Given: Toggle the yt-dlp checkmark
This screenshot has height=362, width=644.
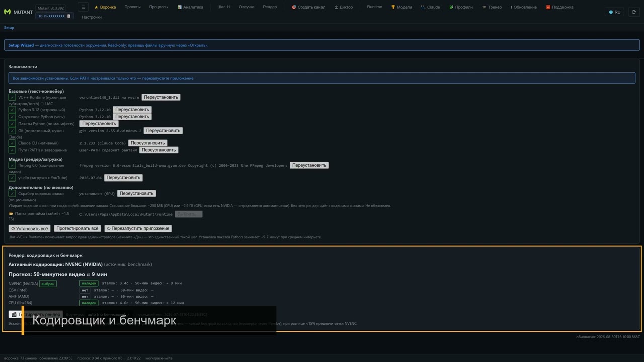Looking at the screenshot, I should coord(12,178).
